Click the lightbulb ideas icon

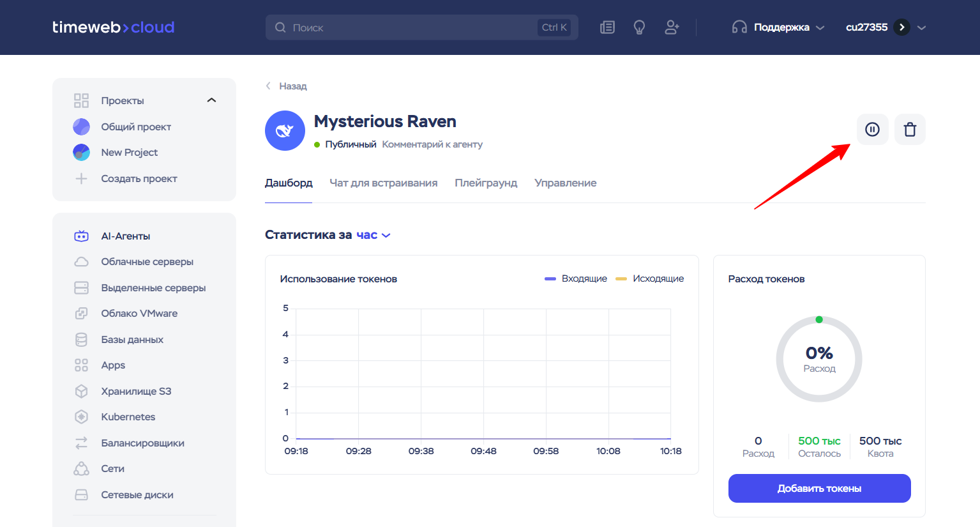[x=639, y=27]
